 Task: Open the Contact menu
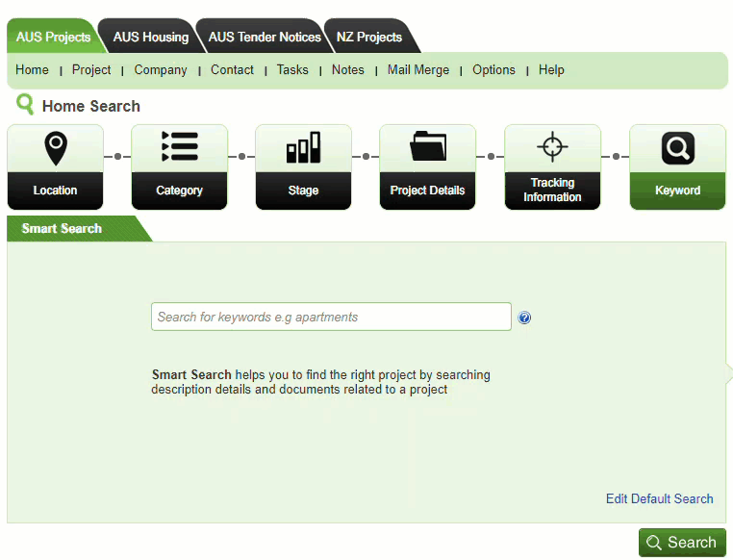[x=232, y=69]
